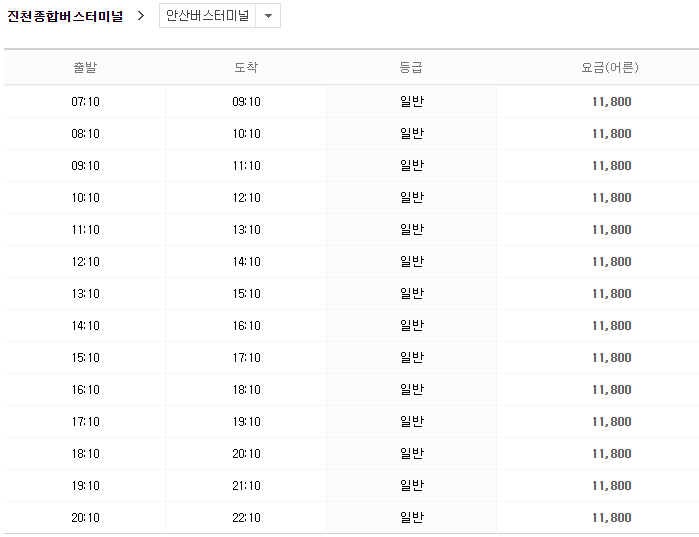
Task: Select the 07:10 departure time row
Action: [85, 102]
